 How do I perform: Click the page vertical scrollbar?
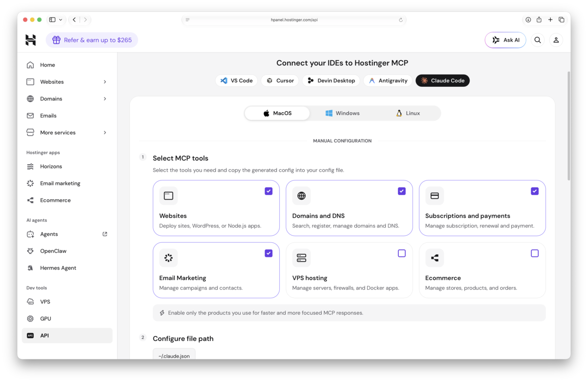coord(568,126)
